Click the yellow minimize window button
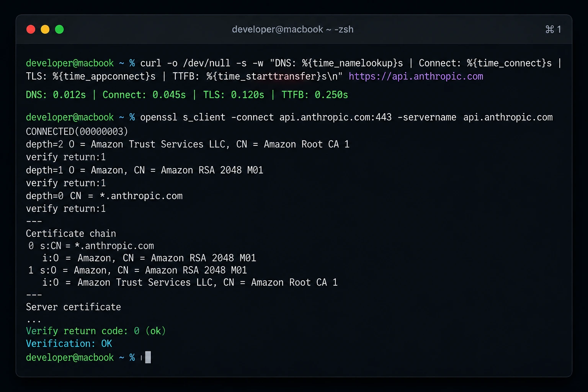 click(45, 29)
